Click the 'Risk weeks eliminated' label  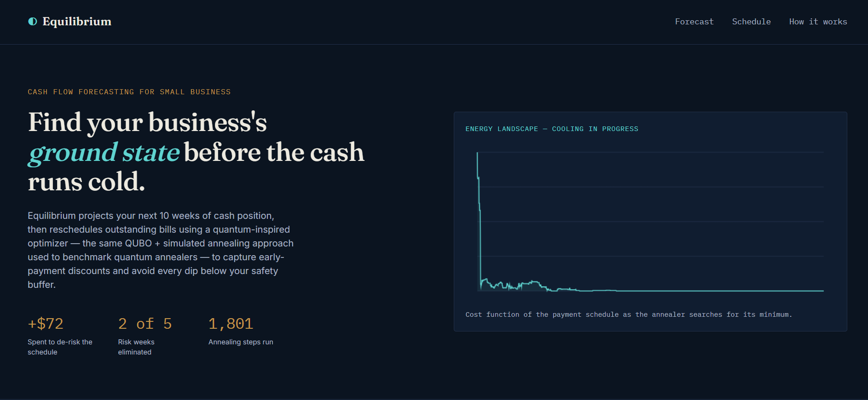click(x=136, y=347)
